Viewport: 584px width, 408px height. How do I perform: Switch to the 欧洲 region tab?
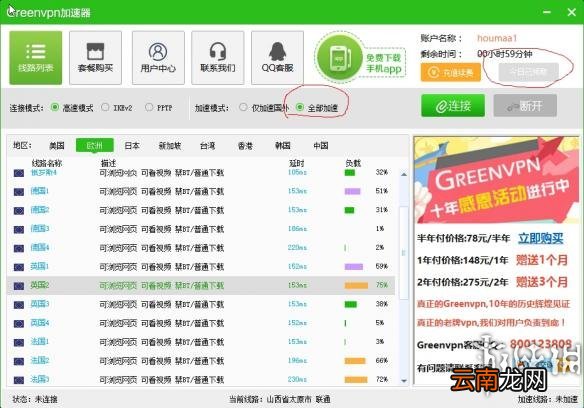click(x=95, y=145)
